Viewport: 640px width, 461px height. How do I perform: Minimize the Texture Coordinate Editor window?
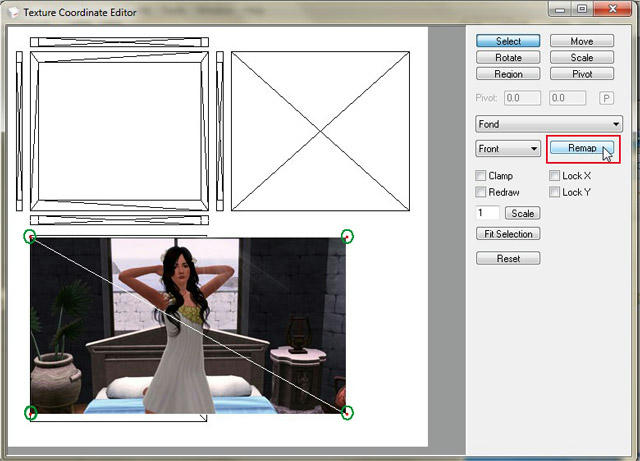point(560,9)
